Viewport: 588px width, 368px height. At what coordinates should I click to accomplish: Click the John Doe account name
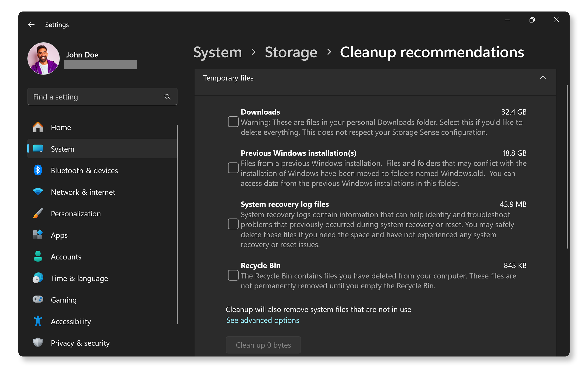pyautogui.click(x=82, y=55)
